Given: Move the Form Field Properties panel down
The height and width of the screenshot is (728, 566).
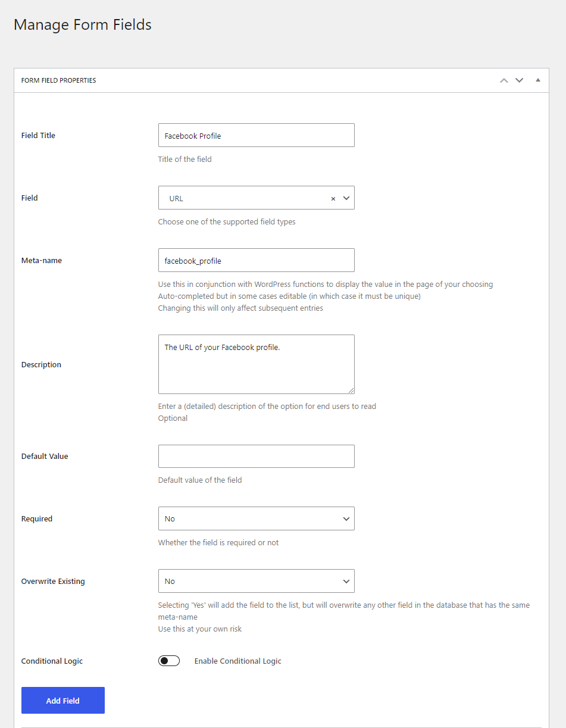Looking at the screenshot, I should 519,80.
